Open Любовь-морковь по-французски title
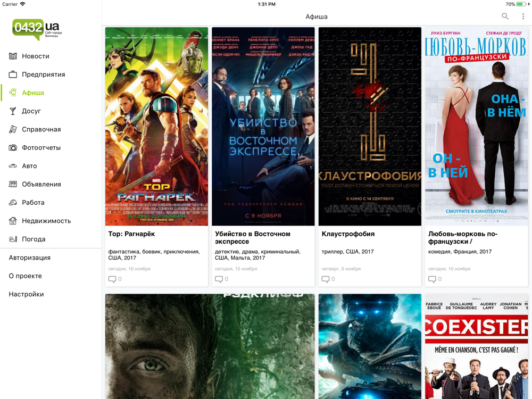The image size is (532, 399). point(463,237)
